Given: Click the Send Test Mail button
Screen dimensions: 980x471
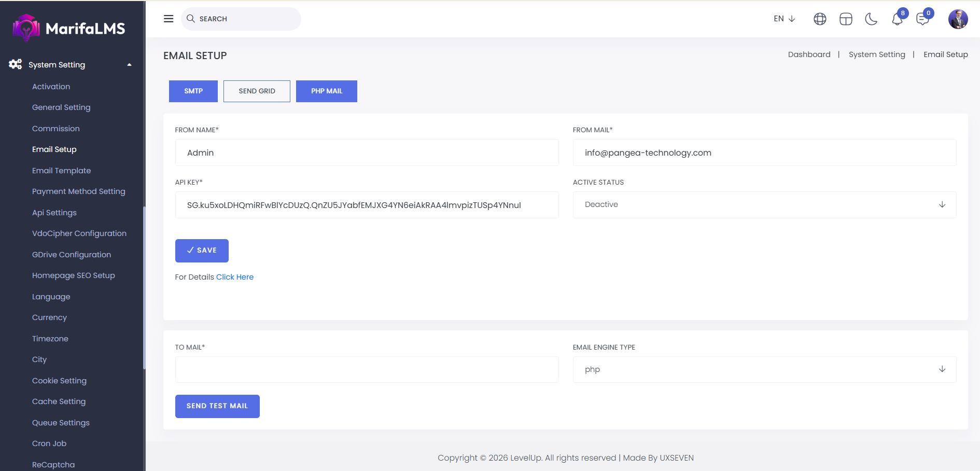Looking at the screenshot, I should (x=217, y=406).
